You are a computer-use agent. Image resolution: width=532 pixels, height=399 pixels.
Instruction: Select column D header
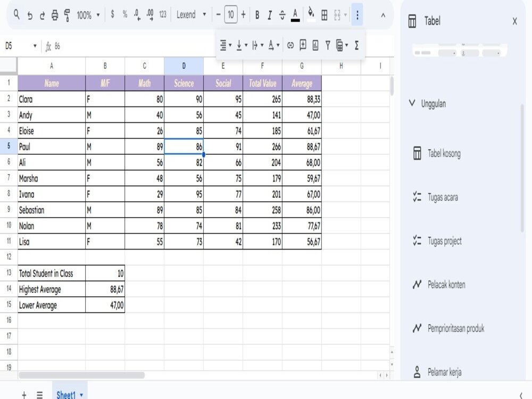click(x=184, y=66)
